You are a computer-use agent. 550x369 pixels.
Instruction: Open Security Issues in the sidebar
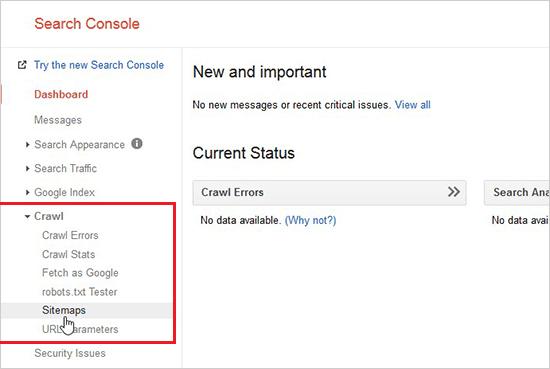tap(70, 353)
